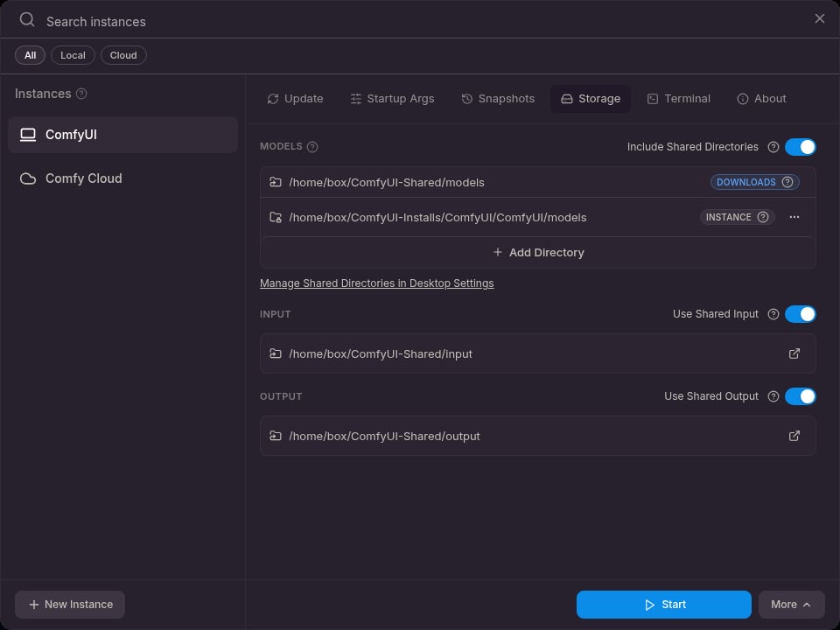The width and height of the screenshot is (840, 630).
Task: Go to the Snapshots tab
Action: click(498, 99)
